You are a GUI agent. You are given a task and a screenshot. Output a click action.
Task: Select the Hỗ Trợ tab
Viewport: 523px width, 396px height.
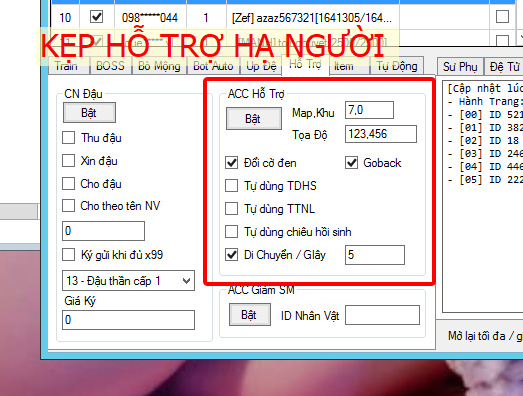(305, 64)
